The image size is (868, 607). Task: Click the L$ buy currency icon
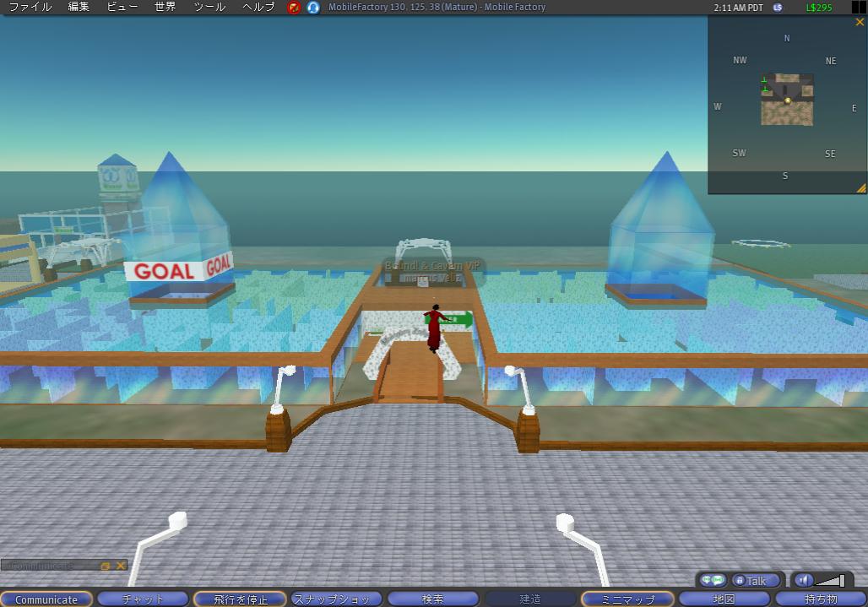click(x=777, y=8)
